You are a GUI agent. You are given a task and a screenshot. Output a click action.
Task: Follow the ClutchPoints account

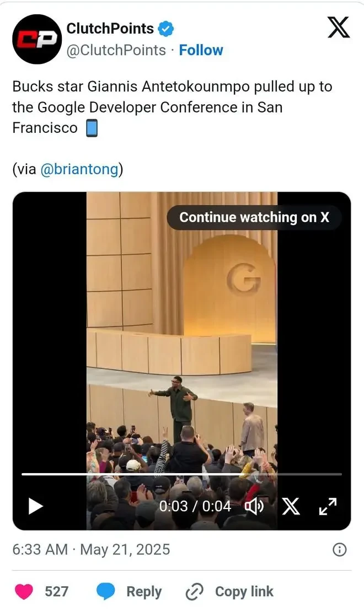pyautogui.click(x=201, y=50)
